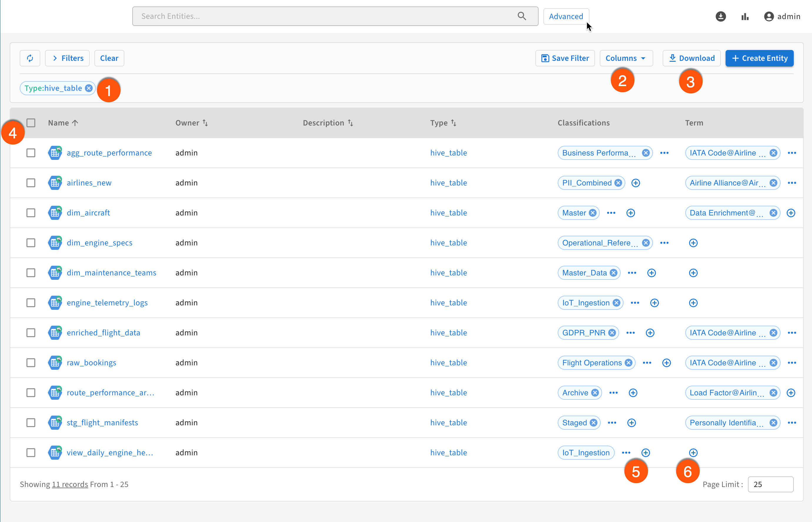Click the downloads icon in top header

coord(721,16)
